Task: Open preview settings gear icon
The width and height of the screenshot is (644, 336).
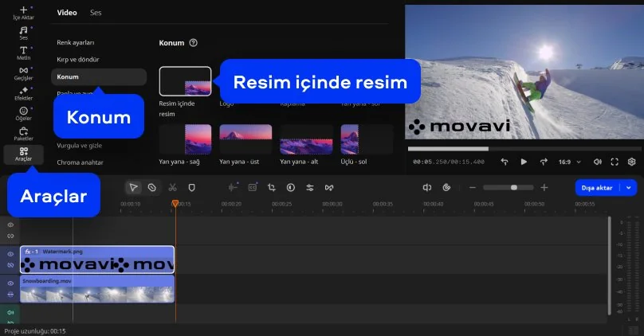Action: coord(631,162)
